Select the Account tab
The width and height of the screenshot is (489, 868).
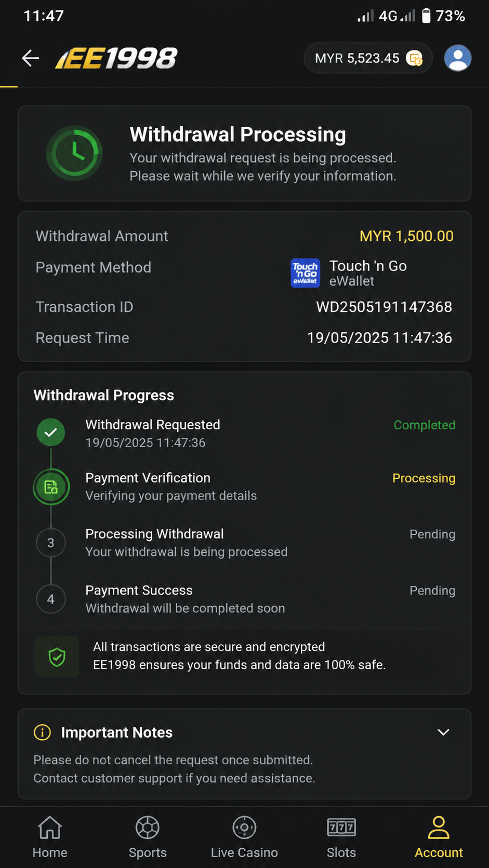[x=439, y=837]
